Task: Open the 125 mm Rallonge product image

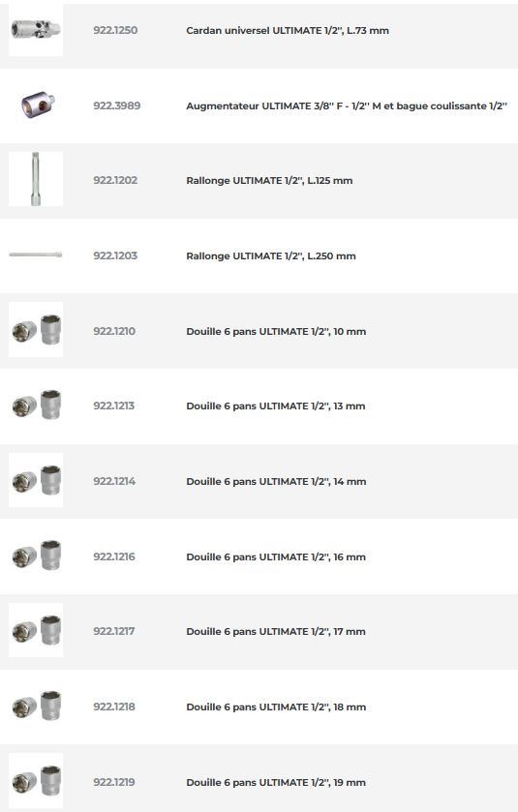Action: tap(36, 179)
